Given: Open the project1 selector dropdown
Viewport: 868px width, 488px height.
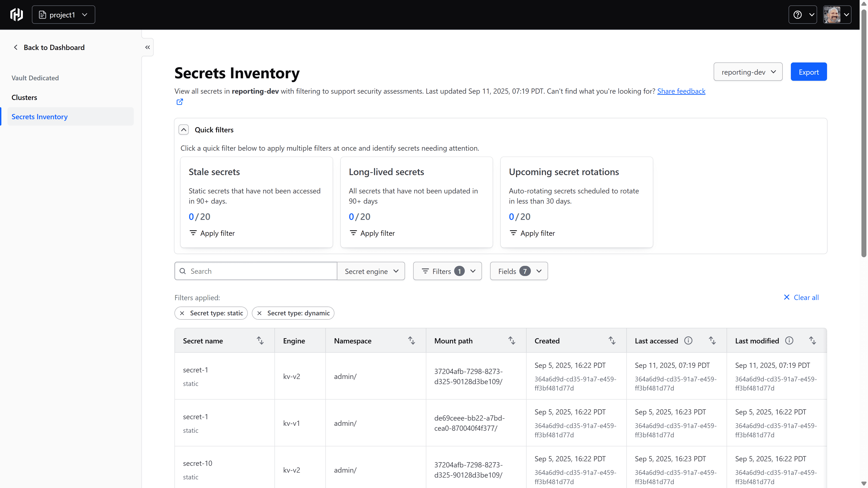Looking at the screenshot, I should pos(63,14).
